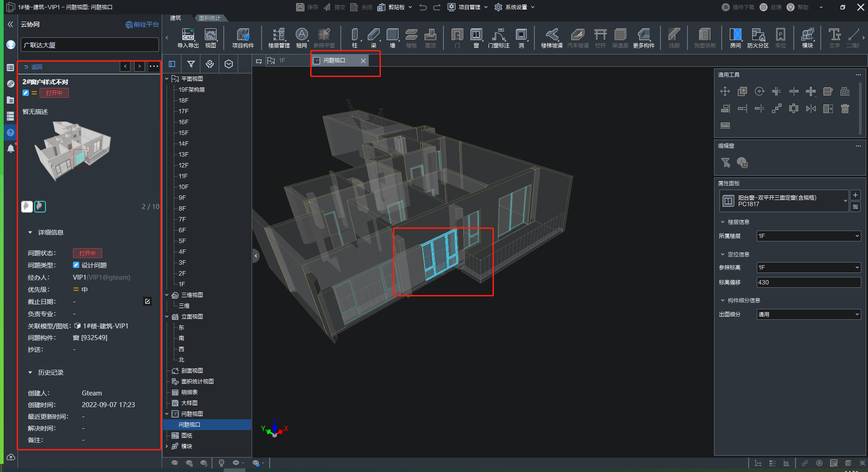Select the 三维 view in the tree
This screenshot has width=868, height=472.
[184, 306]
